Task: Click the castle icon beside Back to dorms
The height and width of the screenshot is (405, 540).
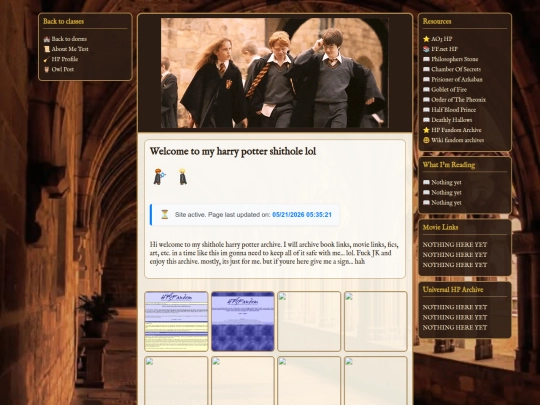Action: (46, 39)
